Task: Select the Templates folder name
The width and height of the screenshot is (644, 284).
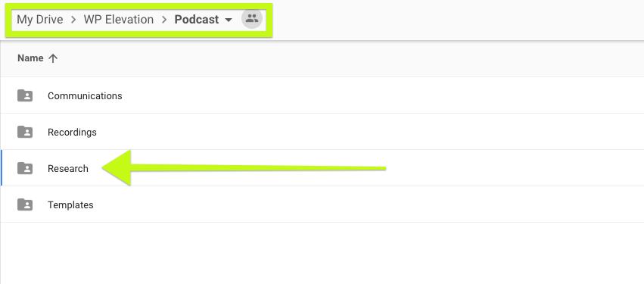Action: pyautogui.click(x=70, y=205)
